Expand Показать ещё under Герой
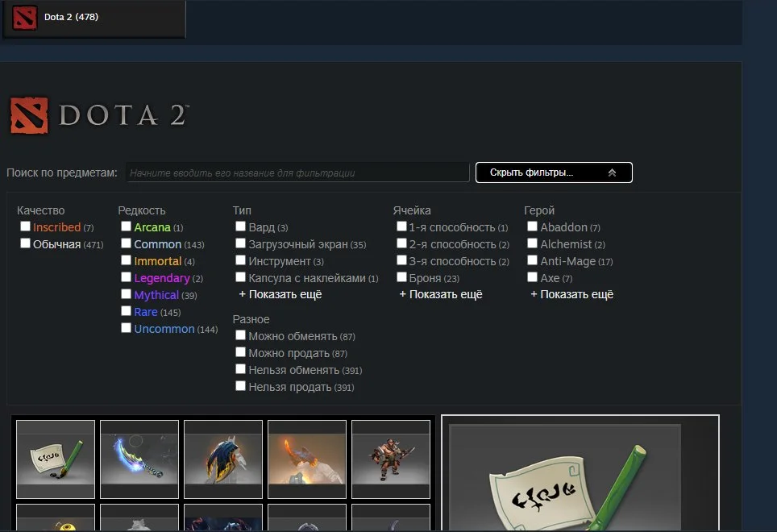The image size is (777, 532). [x=571, y=294]
